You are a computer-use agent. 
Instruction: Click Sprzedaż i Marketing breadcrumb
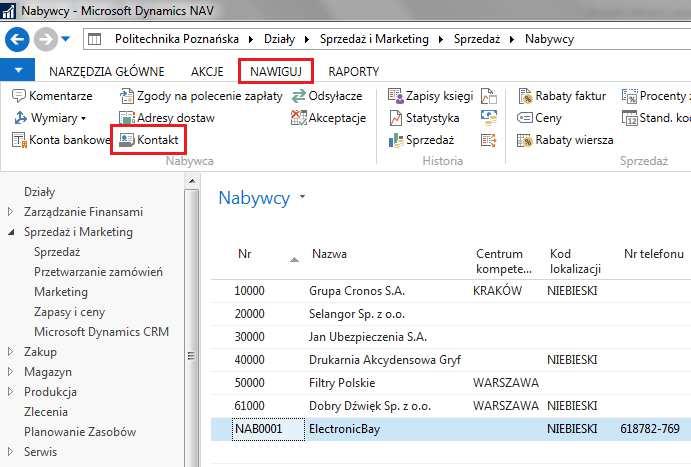coord(374,39)
